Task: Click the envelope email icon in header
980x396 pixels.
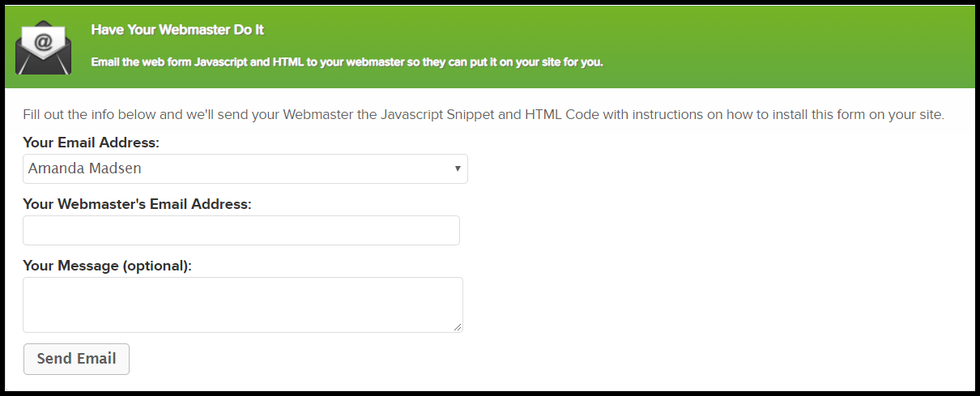Action: coord(44,49)
